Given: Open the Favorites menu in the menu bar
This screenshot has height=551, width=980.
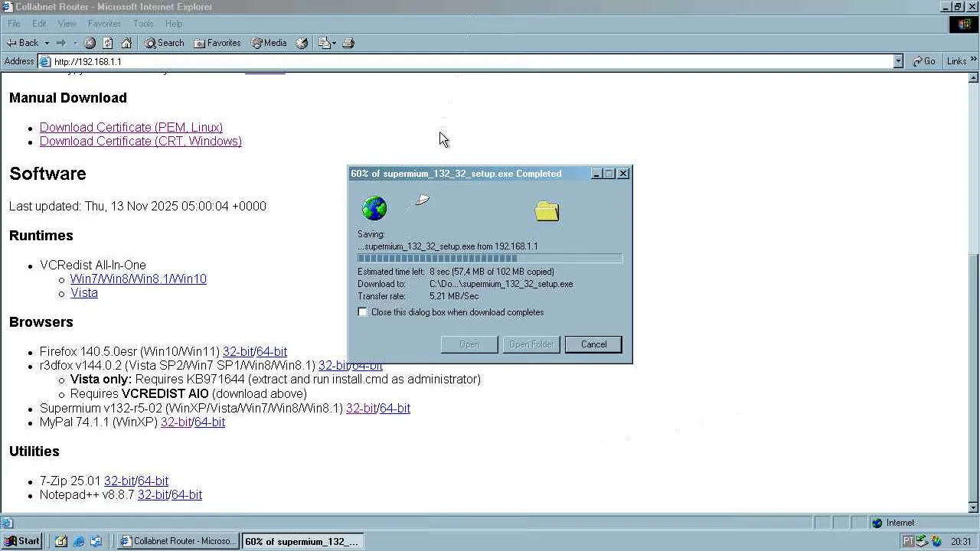Looking at the screenshot, I should point(104,24).
